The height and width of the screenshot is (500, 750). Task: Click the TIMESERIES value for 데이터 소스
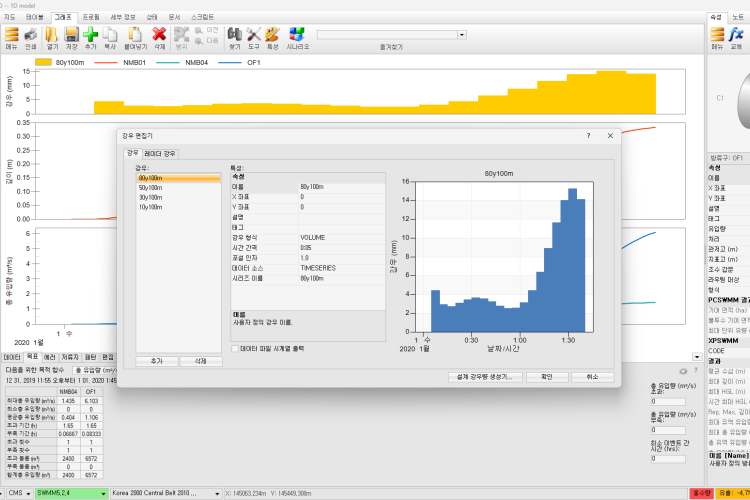pos(342,268)
